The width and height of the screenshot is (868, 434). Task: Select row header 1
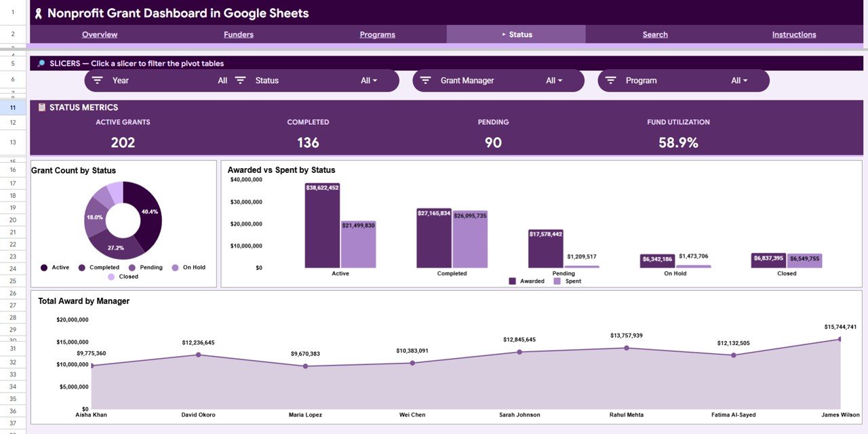coord(13,12)
